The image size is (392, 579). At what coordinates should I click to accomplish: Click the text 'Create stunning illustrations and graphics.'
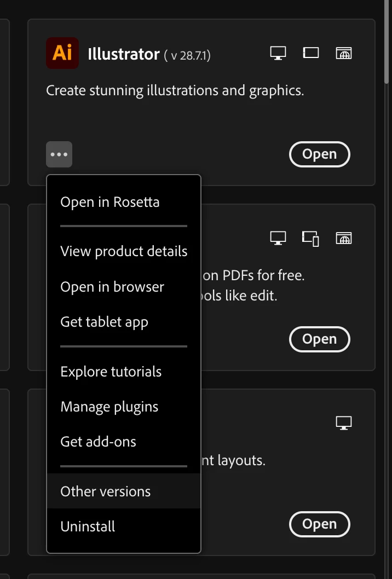(x=175, y=91)
